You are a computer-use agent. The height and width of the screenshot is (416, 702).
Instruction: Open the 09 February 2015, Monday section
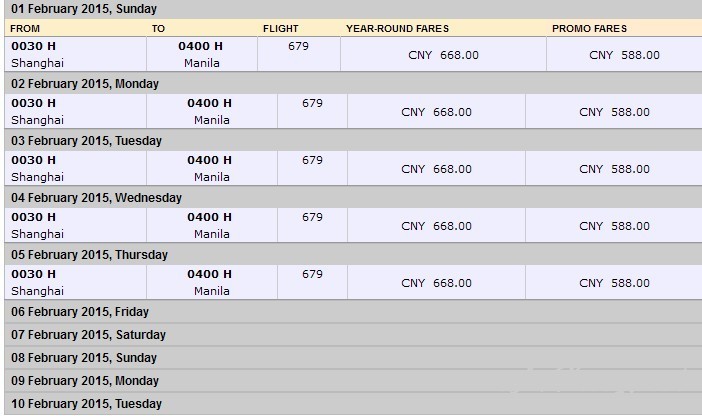tap(353, 381)
